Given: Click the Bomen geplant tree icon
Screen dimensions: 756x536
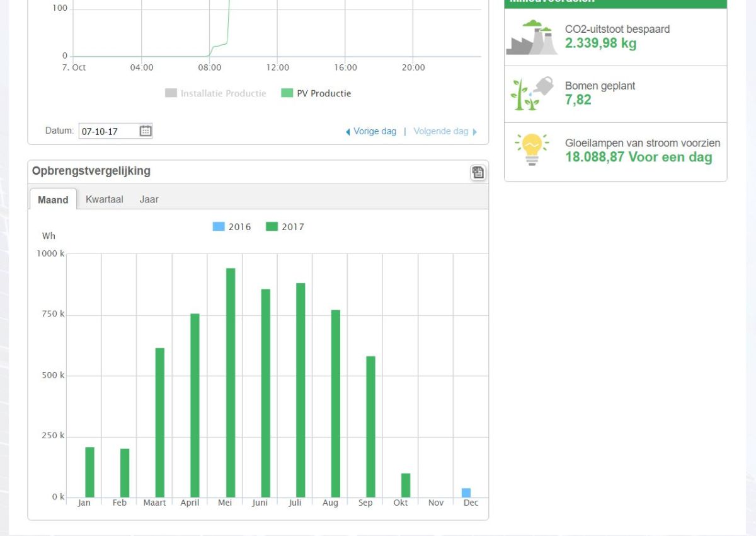Looking at the screenshot, I should pos(532,94).
